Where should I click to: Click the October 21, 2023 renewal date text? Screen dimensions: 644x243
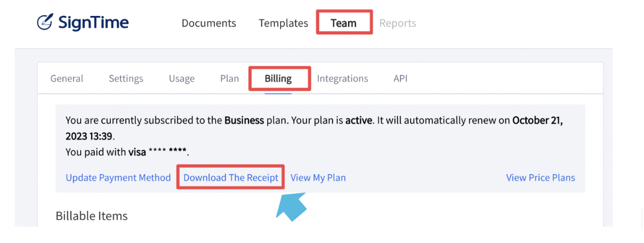pos(537,120)
